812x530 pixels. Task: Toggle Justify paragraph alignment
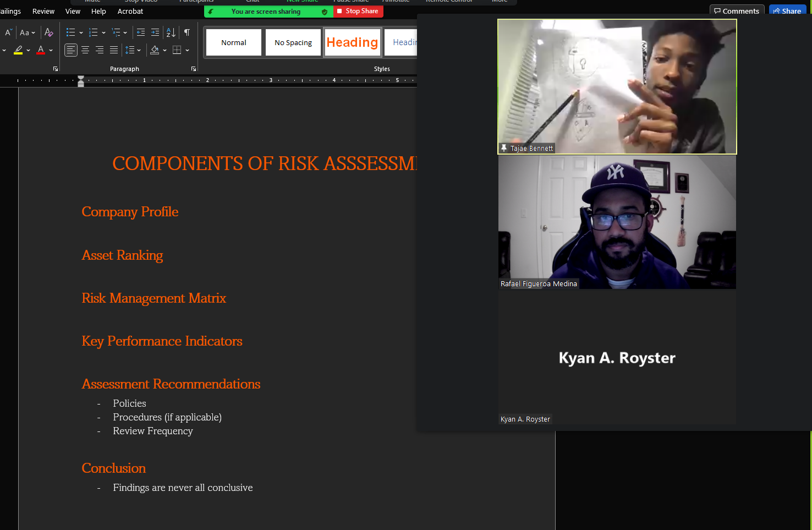coord(114,50)
